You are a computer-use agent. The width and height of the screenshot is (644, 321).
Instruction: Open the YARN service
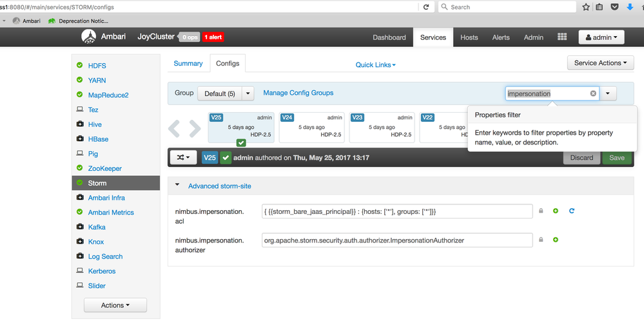click(x=97, y=80)
